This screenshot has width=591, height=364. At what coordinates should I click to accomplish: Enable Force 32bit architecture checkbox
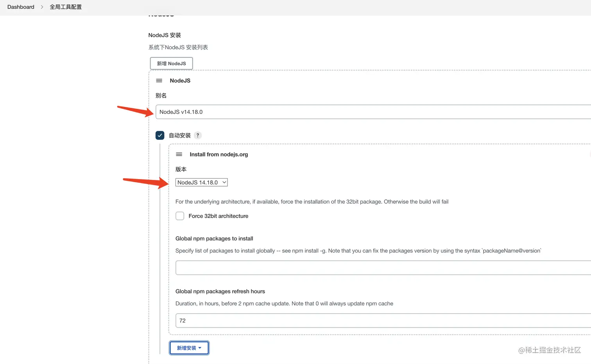tap(180, 216)
